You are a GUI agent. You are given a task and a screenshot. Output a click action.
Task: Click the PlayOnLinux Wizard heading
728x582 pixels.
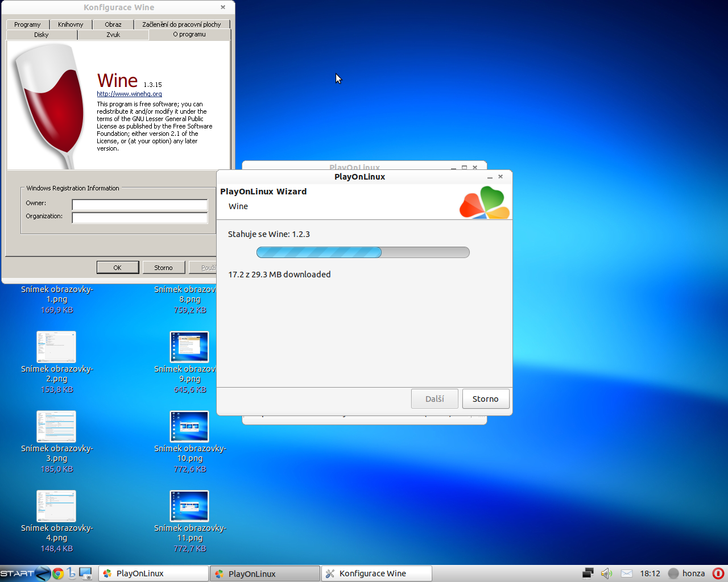tap(263, 192)
